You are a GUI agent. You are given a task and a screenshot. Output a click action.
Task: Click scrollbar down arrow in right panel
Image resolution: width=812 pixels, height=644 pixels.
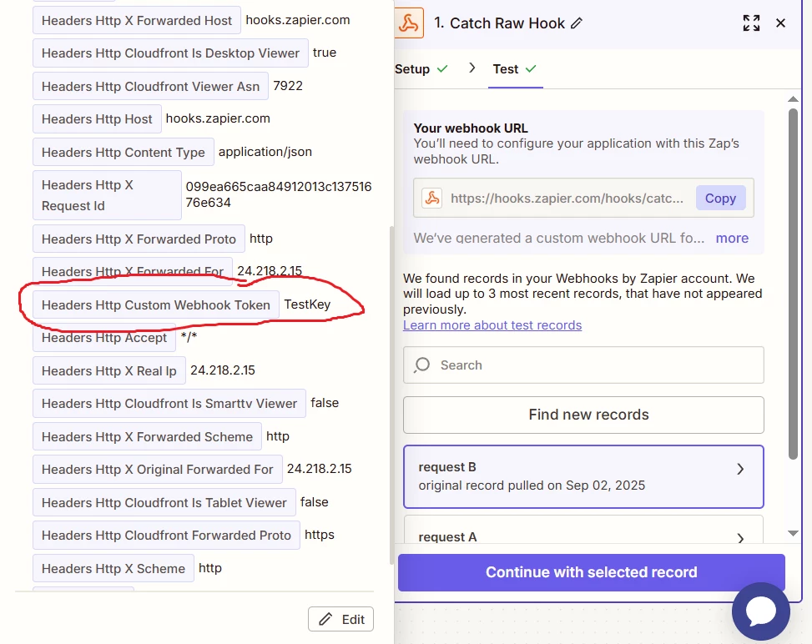[x=793, y=533]
